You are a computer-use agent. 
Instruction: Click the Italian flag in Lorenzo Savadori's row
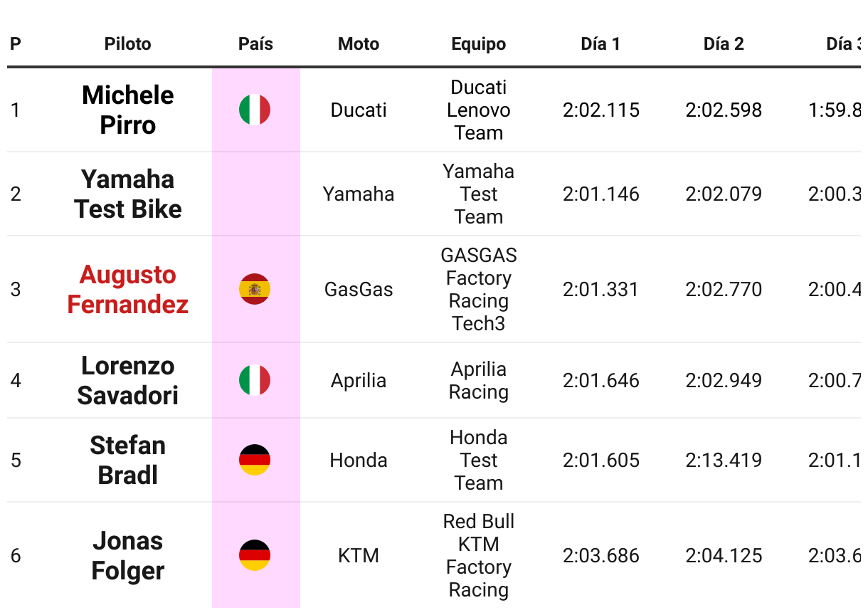255,380
